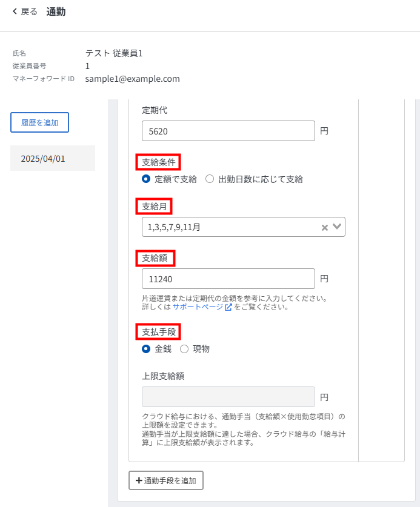The image size is (420, 507).
Task: Click the external link icon beside サポートページ
Action: tap(228, 307)
